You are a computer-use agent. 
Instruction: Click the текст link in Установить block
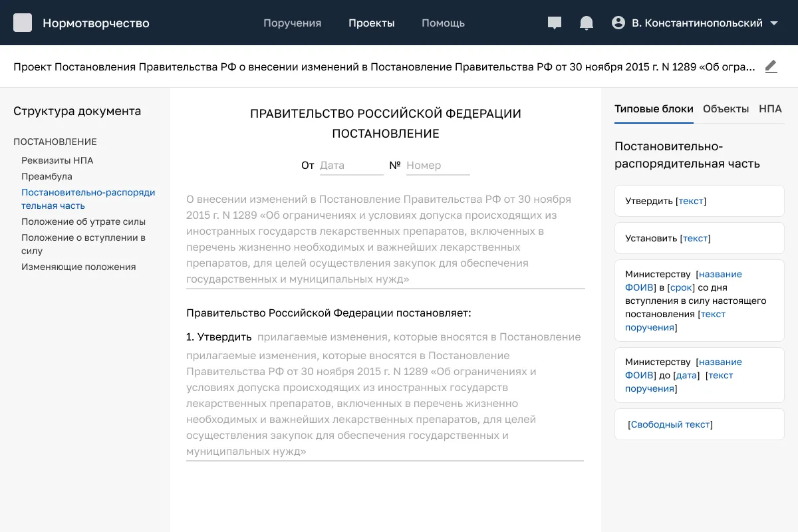[x=696, y=238]
